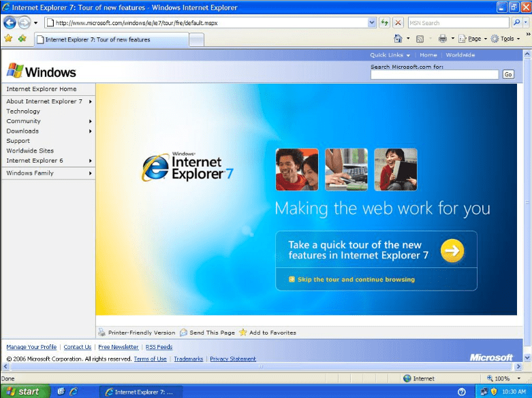Screen dimensions: 532x398
Task: Click the Stop loading X icon
Action: click(x=398, y=22)
